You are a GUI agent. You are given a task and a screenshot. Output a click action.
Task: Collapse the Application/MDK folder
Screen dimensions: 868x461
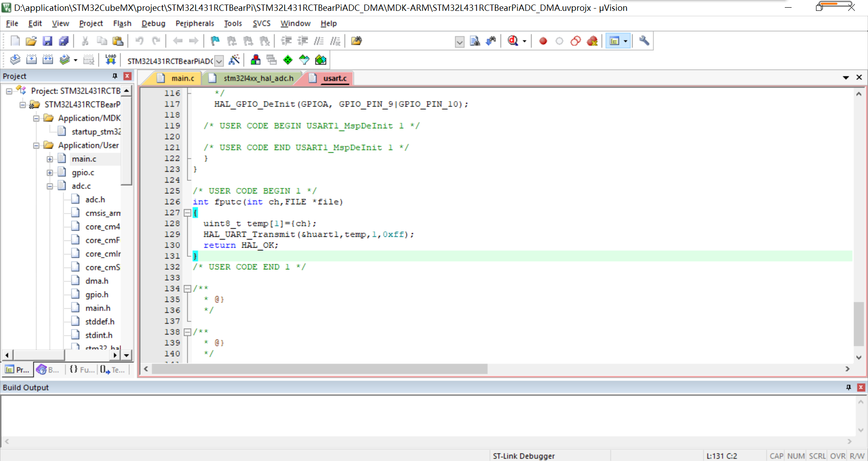[36, 118]
